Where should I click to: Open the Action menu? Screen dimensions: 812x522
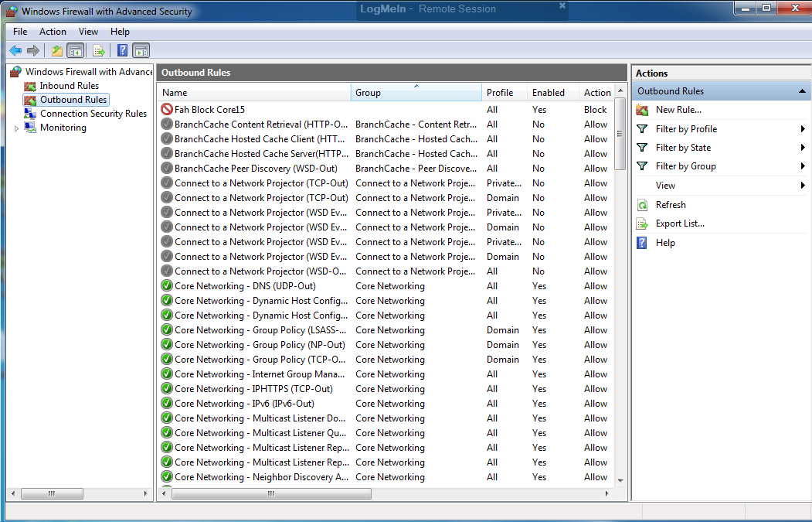[x=53, y=32]
